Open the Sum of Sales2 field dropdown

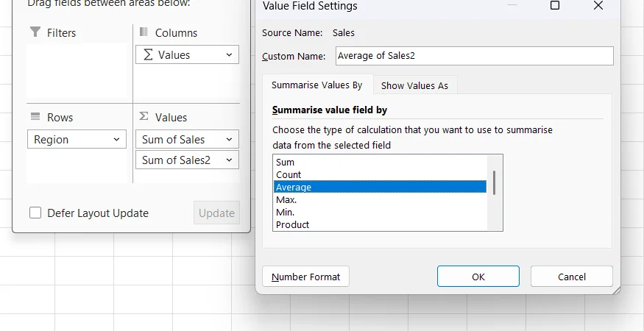click(x=229, y=160)
